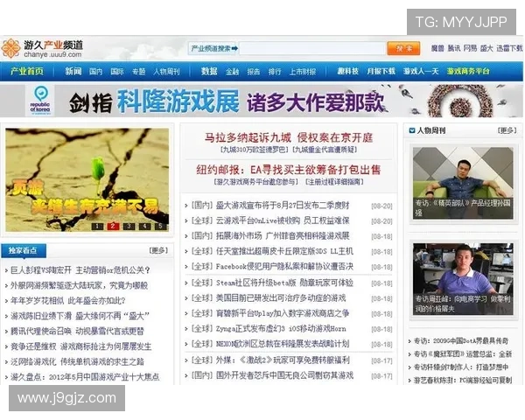Select slide 5 of the slideshow

160,226
